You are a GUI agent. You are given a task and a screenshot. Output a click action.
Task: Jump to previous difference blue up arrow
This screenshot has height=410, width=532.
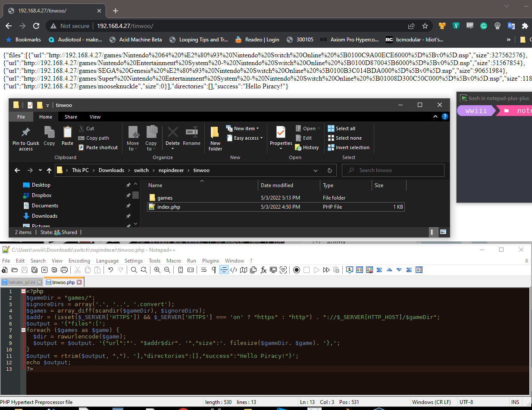point(389,270)
